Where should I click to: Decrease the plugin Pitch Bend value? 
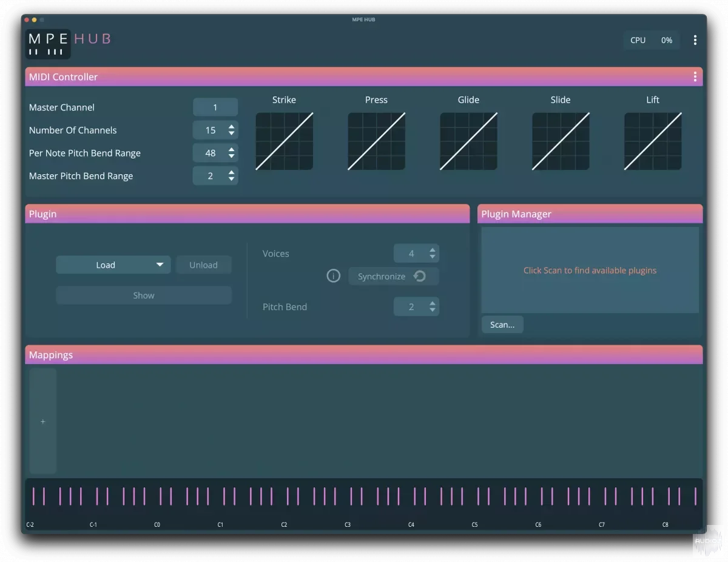(x=433, y=310)
